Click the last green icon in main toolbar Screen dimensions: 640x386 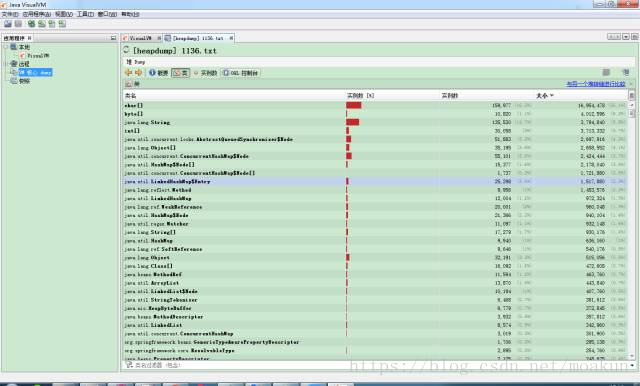[x=62, y=24]
